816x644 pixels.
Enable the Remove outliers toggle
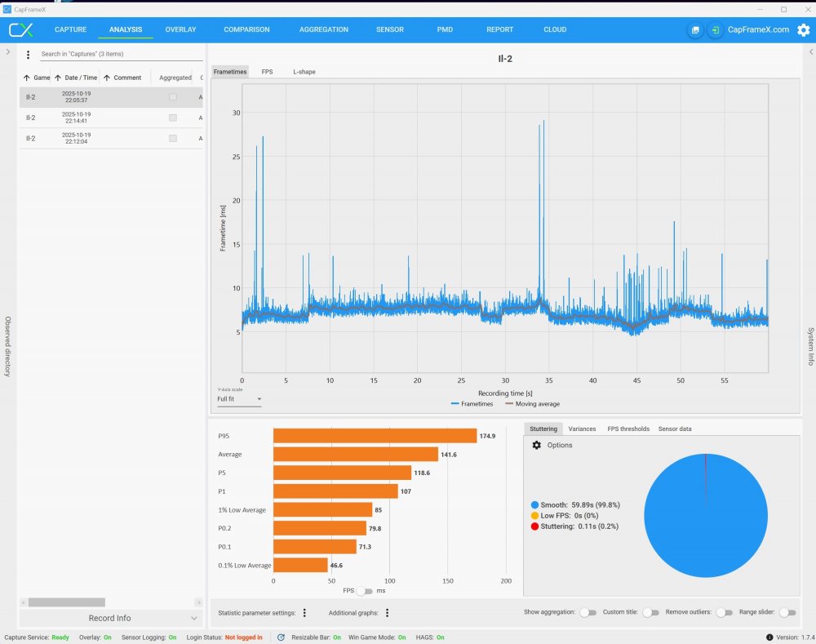723,613
